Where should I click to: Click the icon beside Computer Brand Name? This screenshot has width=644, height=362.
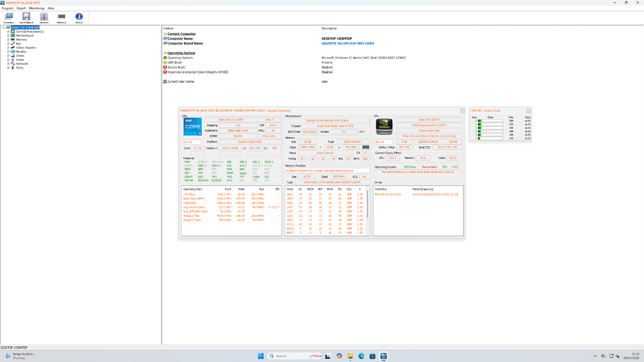tap(165, 43)
